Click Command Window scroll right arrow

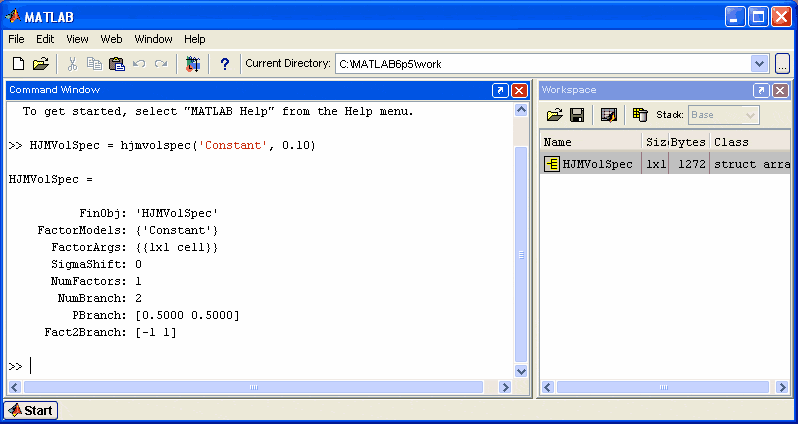(505, 387)
